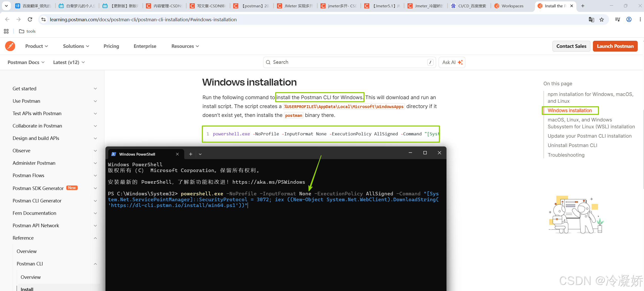Expand Postman CLI Generator section
The height and width of the screenshot is (291, 644).
(x=55, y=201)
